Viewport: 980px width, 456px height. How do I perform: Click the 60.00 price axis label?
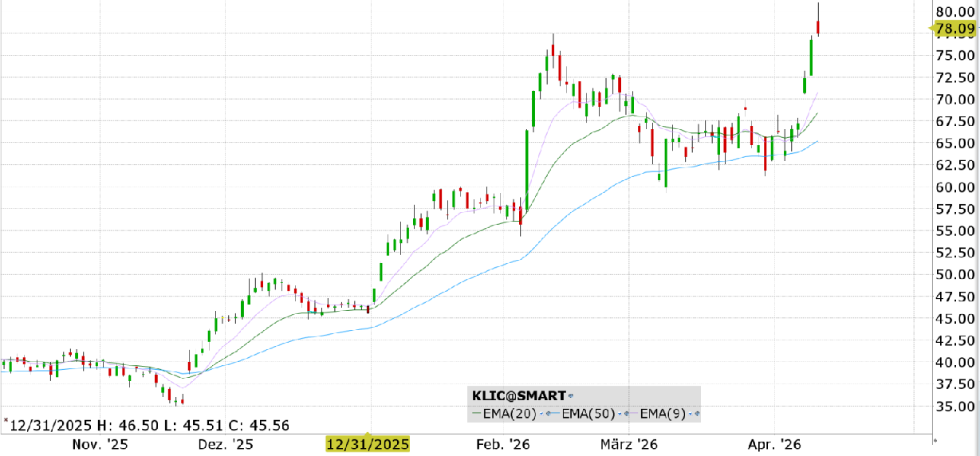coord(955,187)
